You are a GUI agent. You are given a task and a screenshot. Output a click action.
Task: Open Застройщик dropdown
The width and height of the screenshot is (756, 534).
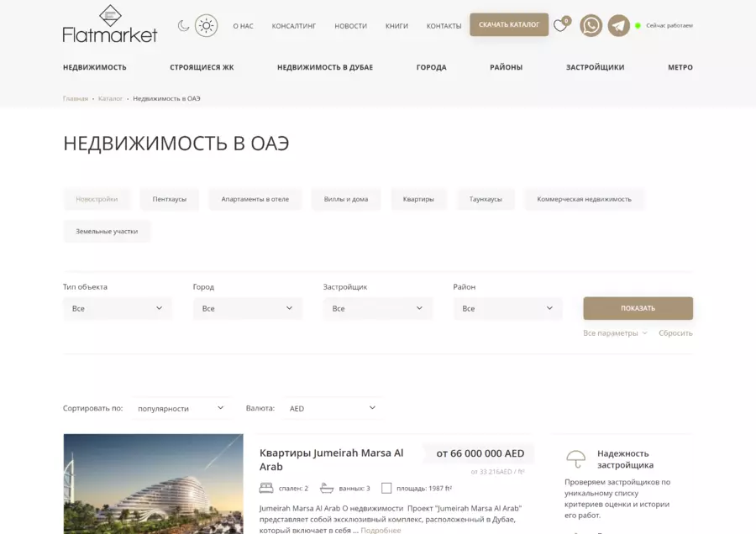pos(377,308)
